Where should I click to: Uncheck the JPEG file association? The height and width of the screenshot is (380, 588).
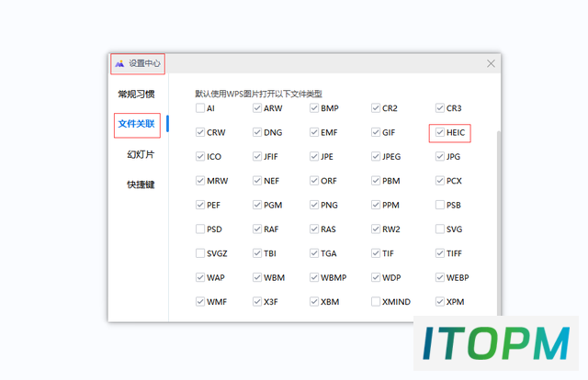[376, 157]
